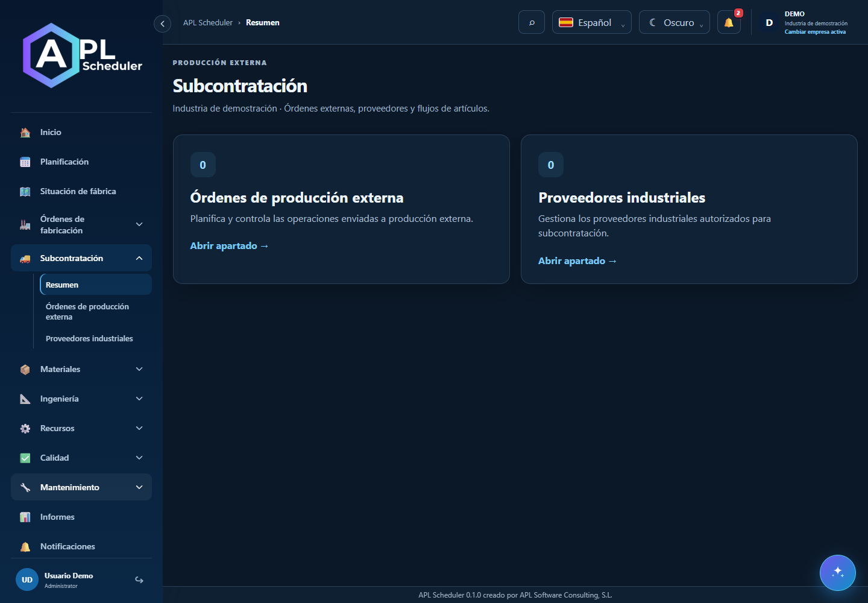The width and height of the screenshot is (868, 603).
Task: Open the AI assistant sparkle button
Action: point(838,573)
